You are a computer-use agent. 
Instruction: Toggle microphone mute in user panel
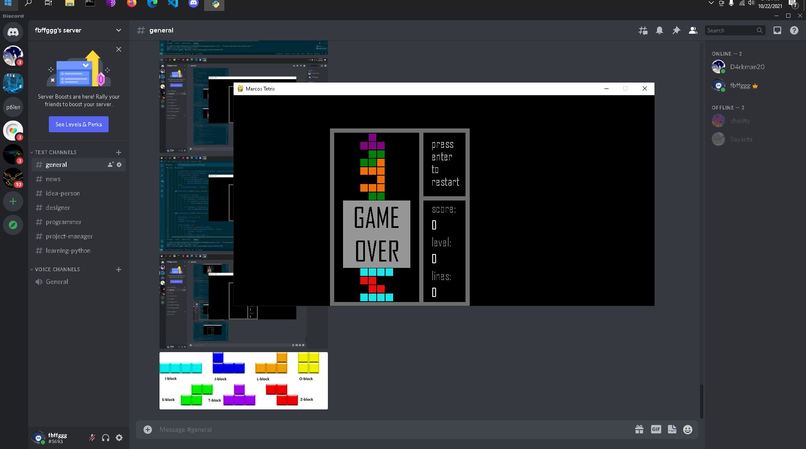[x=92, y=438]
